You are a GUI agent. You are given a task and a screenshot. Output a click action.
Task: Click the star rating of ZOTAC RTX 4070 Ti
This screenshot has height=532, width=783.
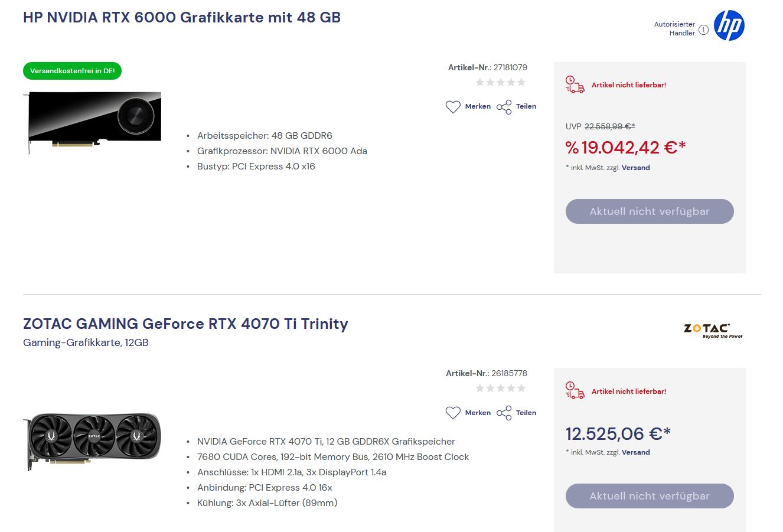501,388
